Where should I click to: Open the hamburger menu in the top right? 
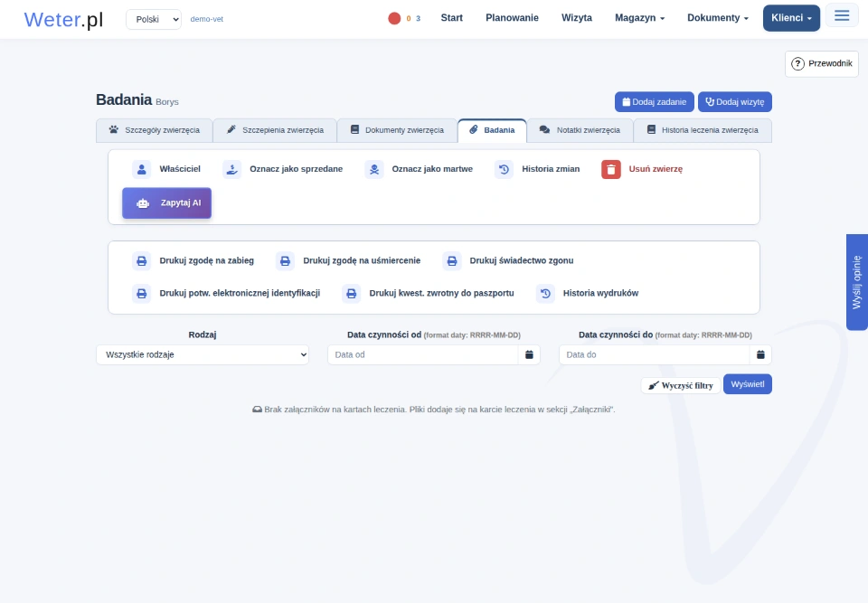tap(842, 15)
